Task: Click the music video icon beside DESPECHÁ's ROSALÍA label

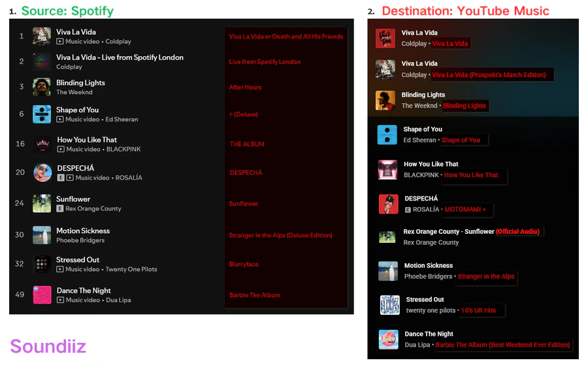Action: (70, 178)
